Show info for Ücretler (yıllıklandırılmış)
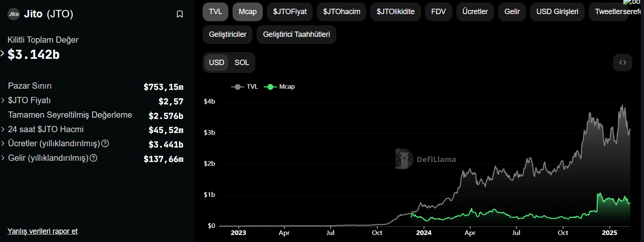This screenshot has height=242, width=644. (x=105, y=143)
